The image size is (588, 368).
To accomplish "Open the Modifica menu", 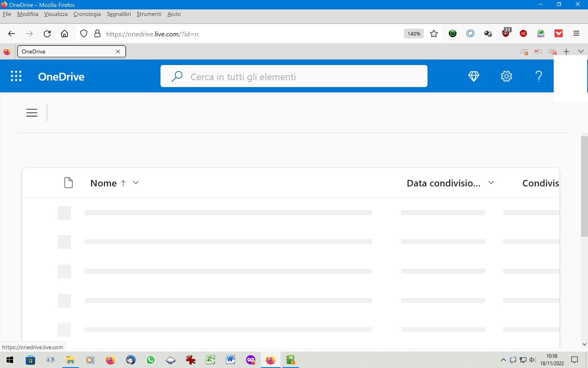I will pyautogui.click(x=28, y=14).
